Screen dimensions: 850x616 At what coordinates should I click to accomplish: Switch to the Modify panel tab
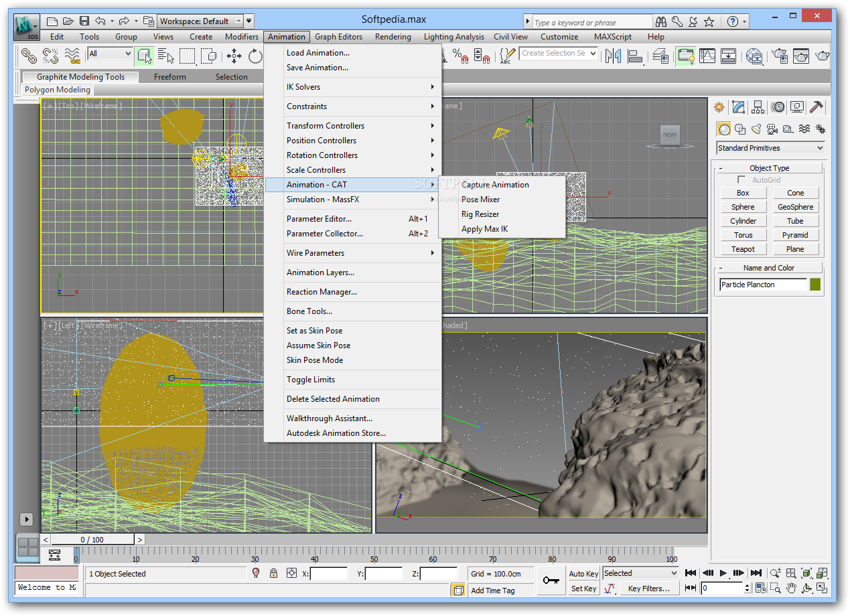739,107
